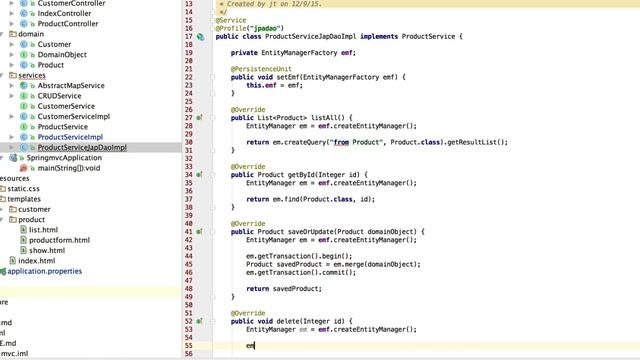The width and height of the screenshot is (640, 360).
Task: Click the override gutter icon for getById
Action: pyautogui.click(x=199, y=175)
